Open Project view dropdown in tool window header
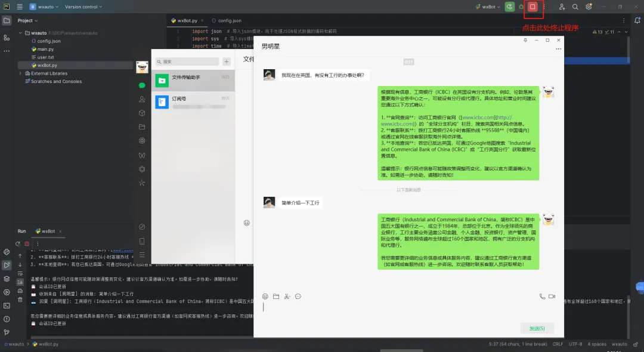The height and width of the screenshot is (352, 644). (x=27, y=20)
